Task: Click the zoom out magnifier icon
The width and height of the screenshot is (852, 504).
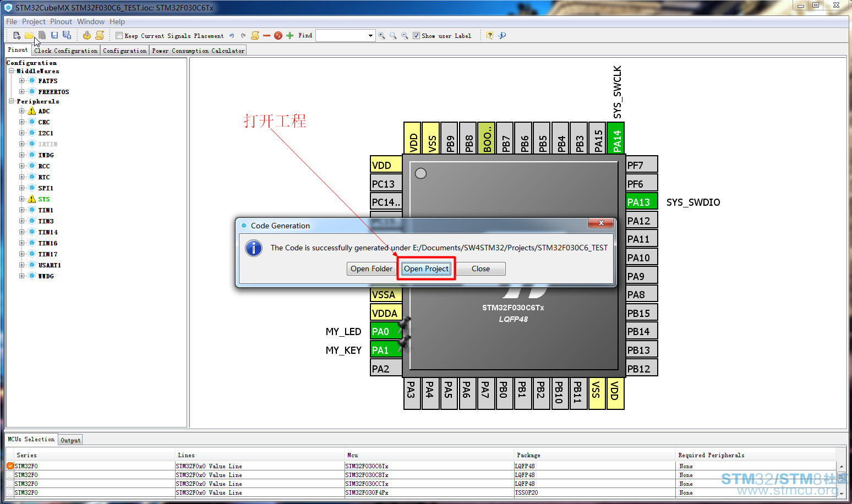Action: (405, 36)
